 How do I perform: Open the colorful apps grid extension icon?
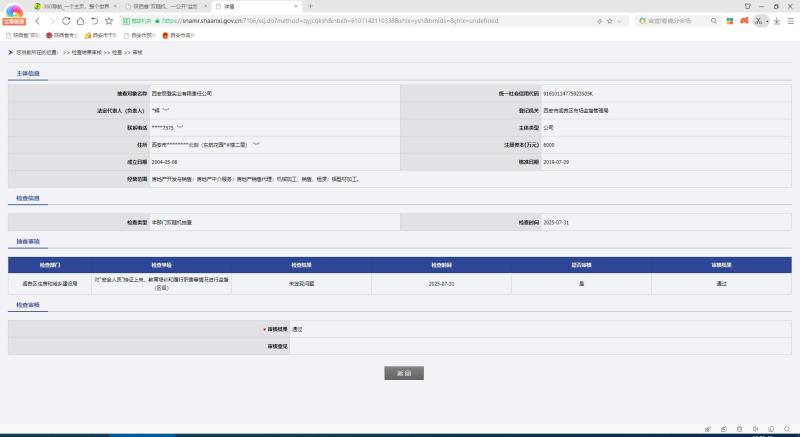point(727,20)
